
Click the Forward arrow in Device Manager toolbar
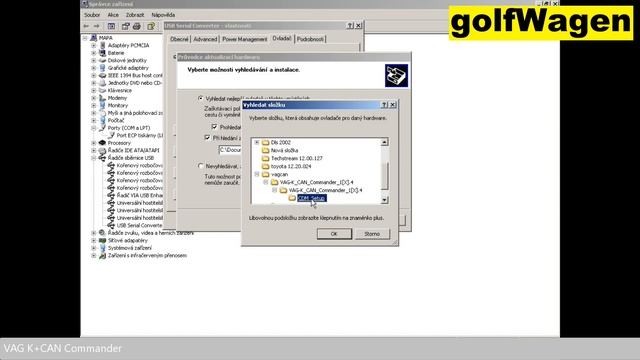tap(96, 26)
